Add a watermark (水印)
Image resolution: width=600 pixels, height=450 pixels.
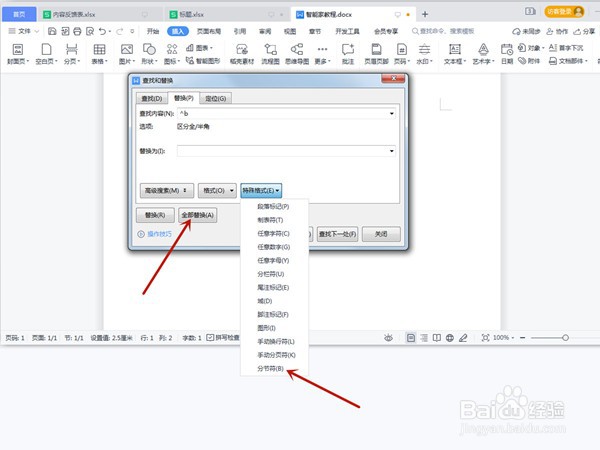[x=424, y=54]
